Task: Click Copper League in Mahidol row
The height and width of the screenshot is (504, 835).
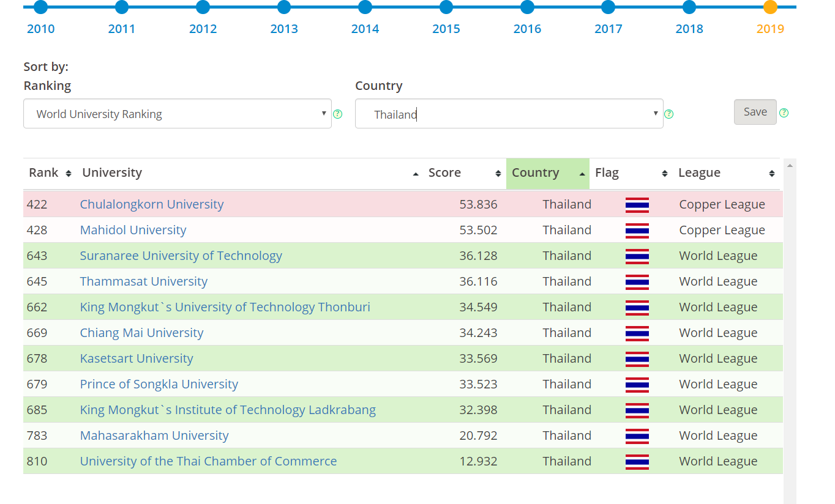Action: [x=722, y=230]
